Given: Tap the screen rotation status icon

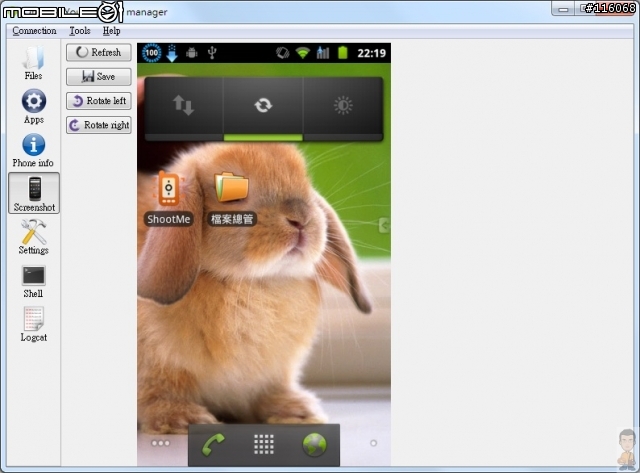Looking at the screenshot, I should [x=282, y=53].
